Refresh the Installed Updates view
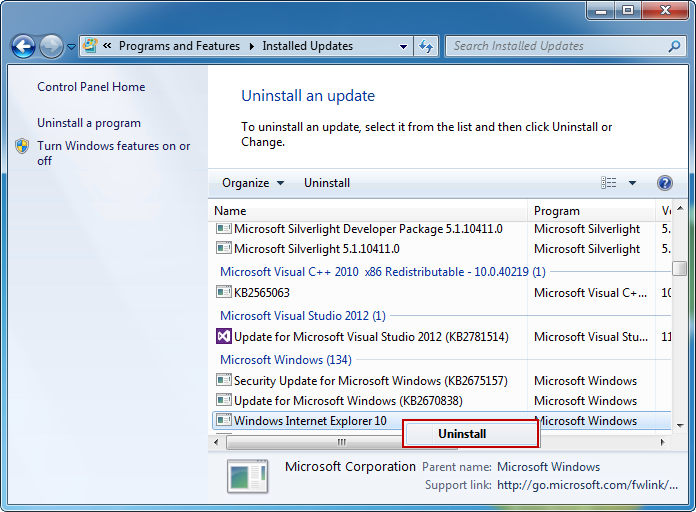The height and width of the screenshot is (512, 696). click(x=426, y=46)
